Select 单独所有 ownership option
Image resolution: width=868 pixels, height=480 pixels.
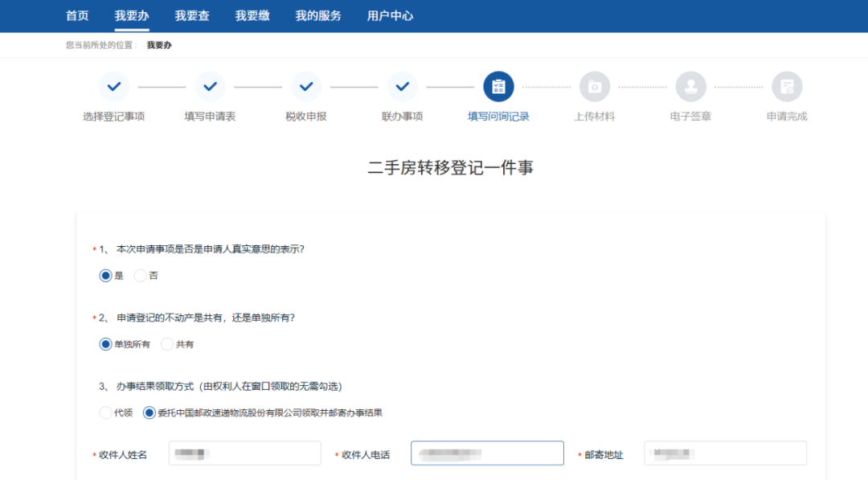[105, 344]
